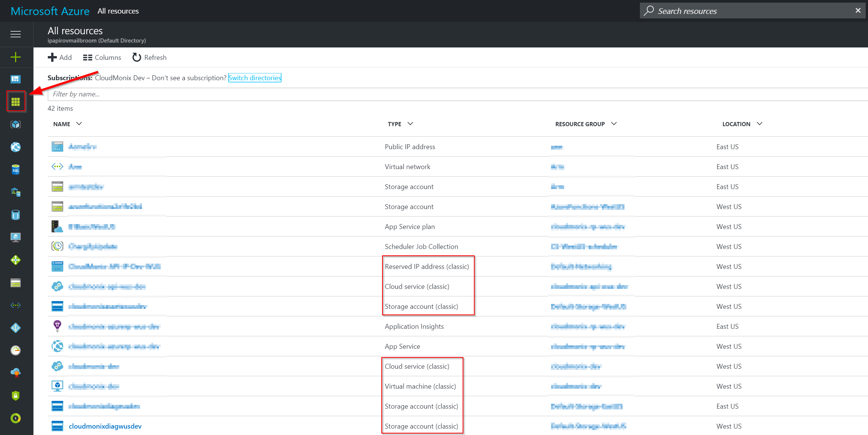This screenshot has width=868, height=435.
Task: Click Add in the command bar
Action: coord(60,57)
